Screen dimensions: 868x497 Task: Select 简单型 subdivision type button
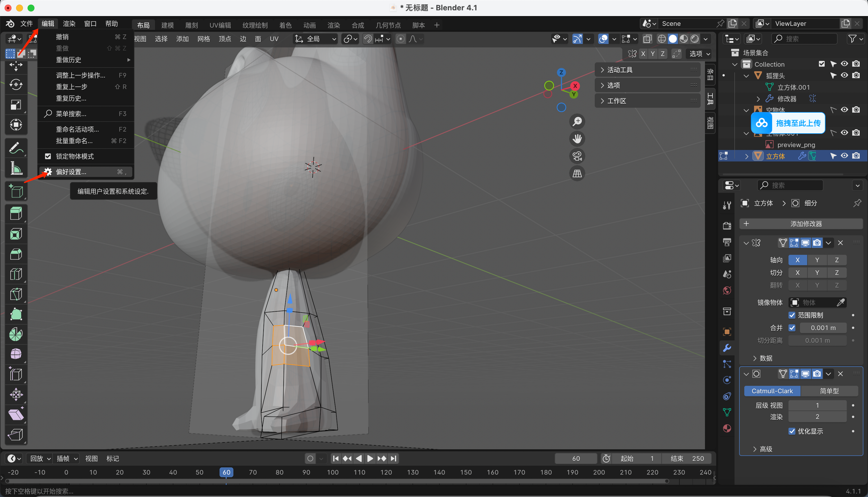tap(829, 391)
